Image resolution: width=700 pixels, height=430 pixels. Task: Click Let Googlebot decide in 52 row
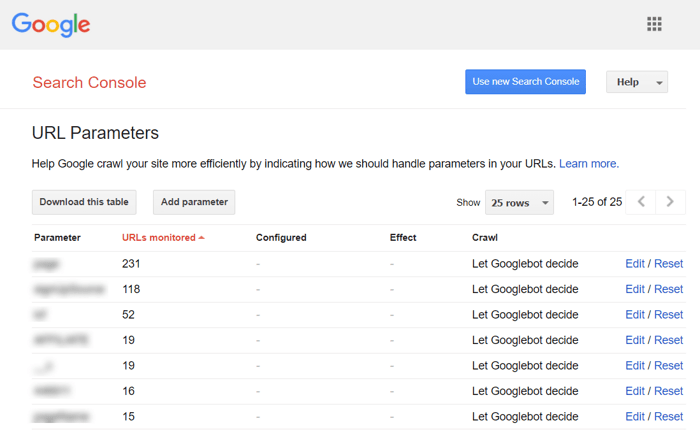(x=525, y=315)
